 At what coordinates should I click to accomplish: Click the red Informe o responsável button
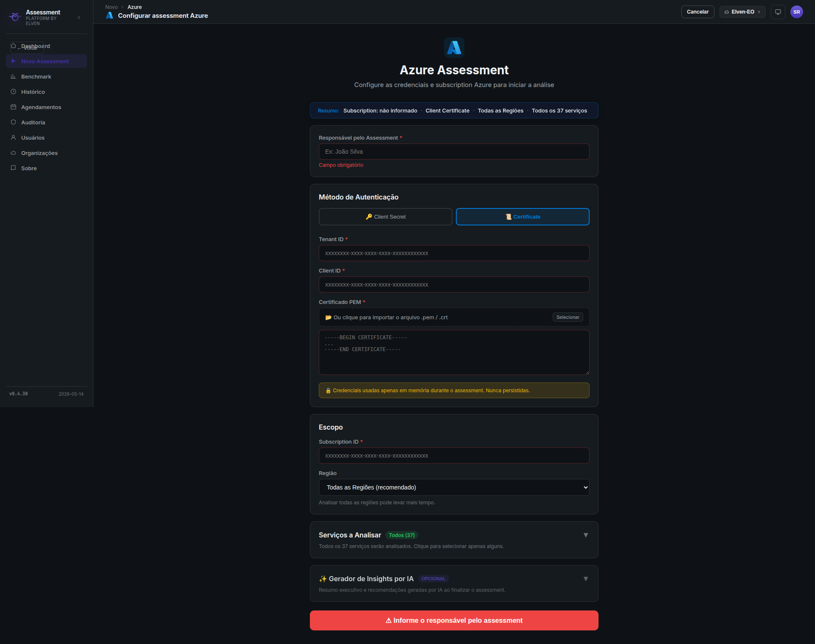coord(454,620)
